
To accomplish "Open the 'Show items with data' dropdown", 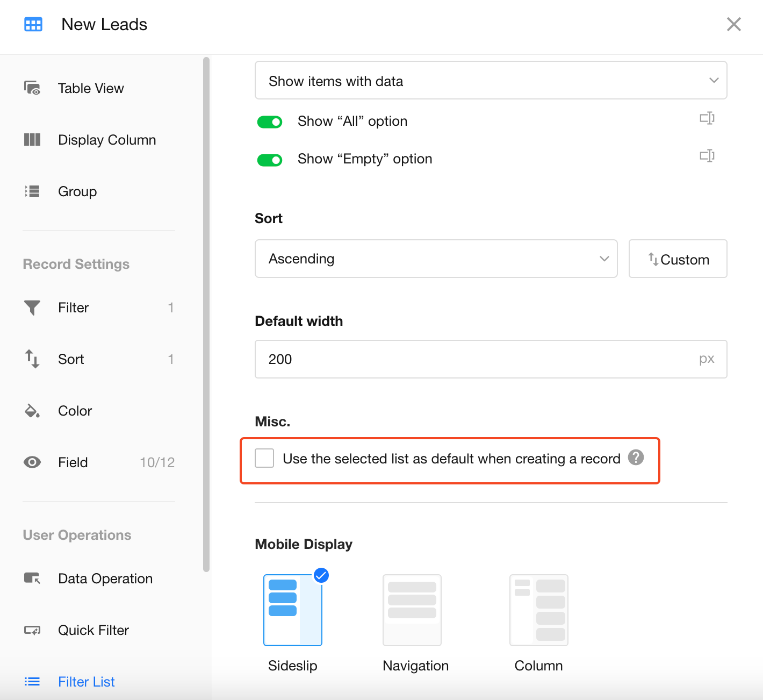I will (x=491, y=81).
